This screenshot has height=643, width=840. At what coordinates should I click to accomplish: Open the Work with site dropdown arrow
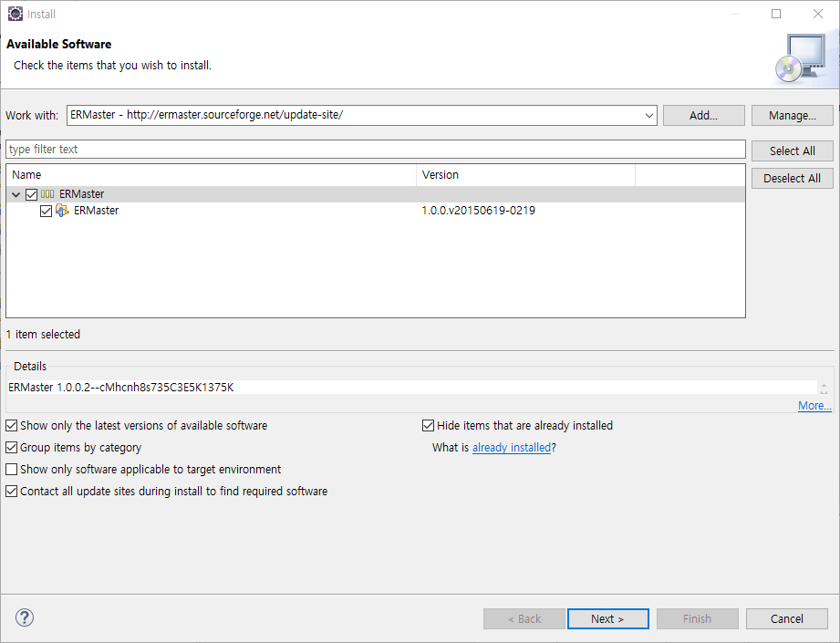[648, 115]
